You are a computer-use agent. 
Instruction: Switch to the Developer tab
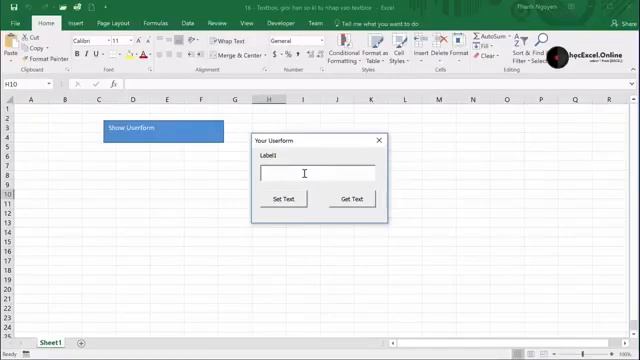point(281,24)
